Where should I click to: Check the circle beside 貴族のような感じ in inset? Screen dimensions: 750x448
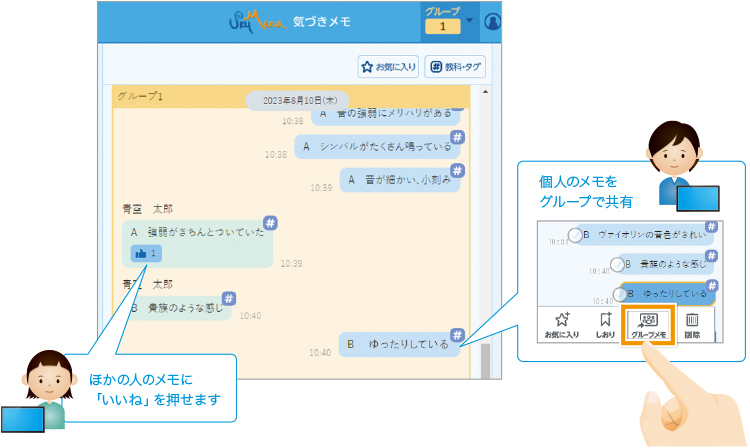618,264
